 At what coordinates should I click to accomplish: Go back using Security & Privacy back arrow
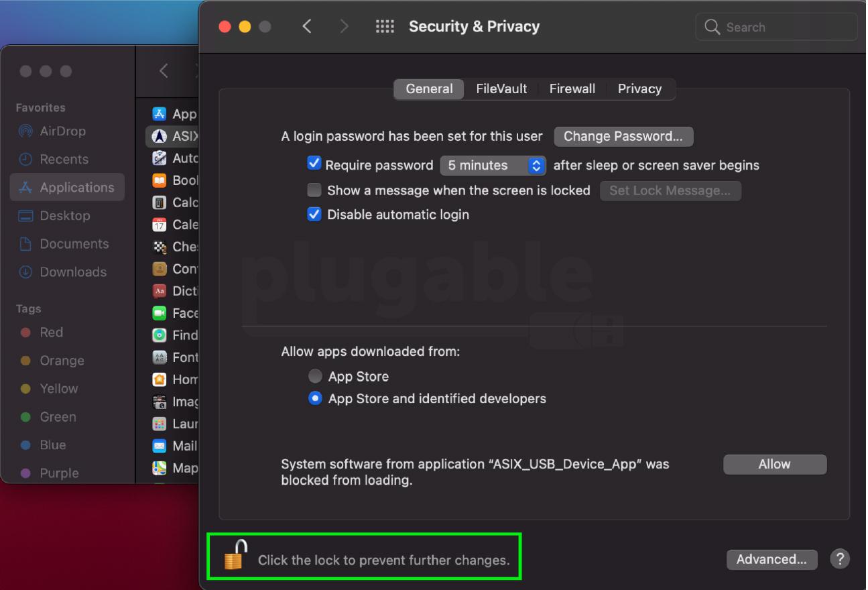tap(307, 27)
